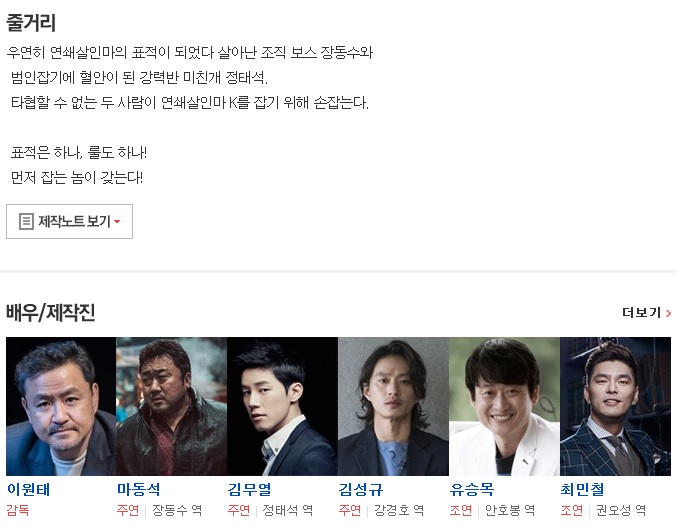
Task: Click the red dropdown arrow beside 제작노트 보기
Action: [117, 222]
